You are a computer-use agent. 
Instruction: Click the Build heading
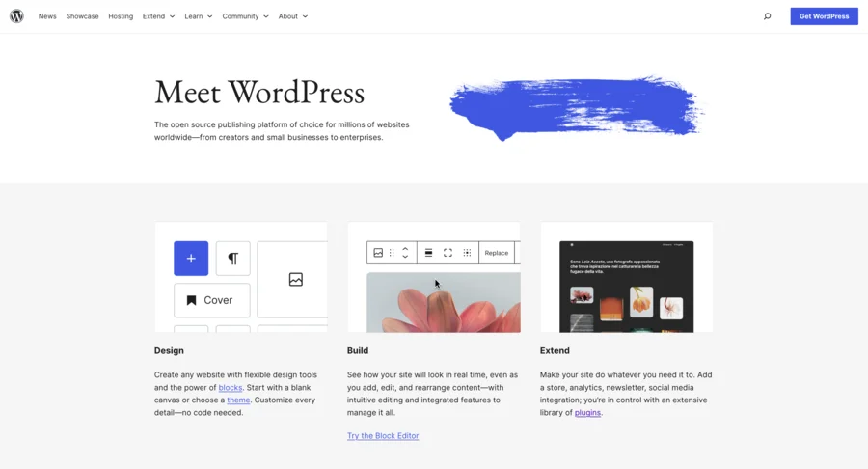358,350
